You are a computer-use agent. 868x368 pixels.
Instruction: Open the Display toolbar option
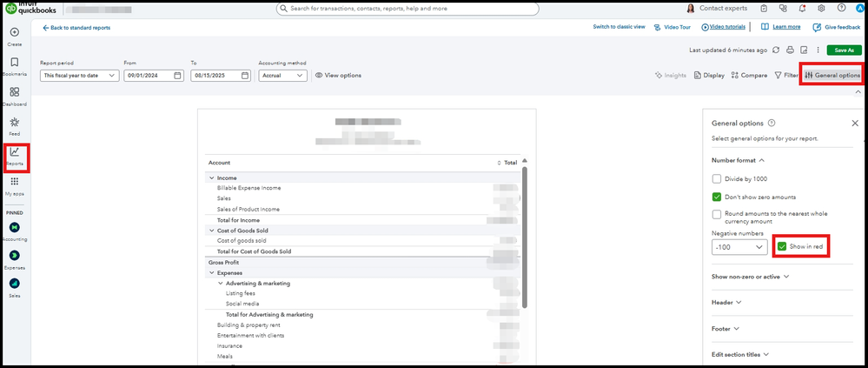(x=709, y=76)
